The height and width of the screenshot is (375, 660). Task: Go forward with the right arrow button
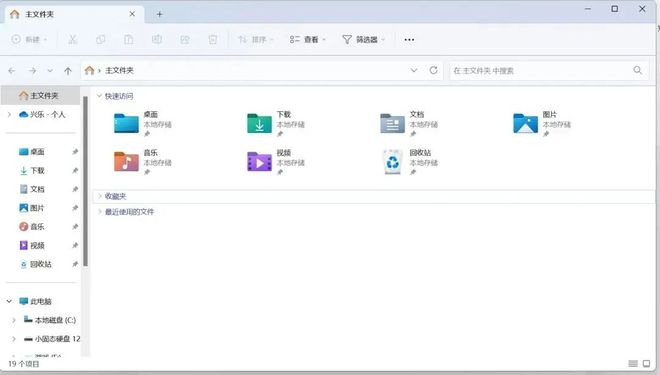click(32, 71)
